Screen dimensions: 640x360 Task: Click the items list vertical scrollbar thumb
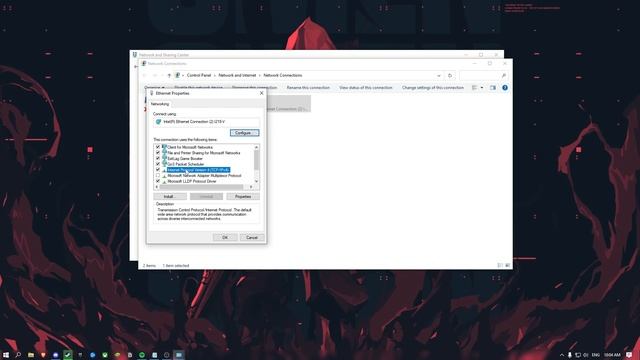click(x=256, y=160)
